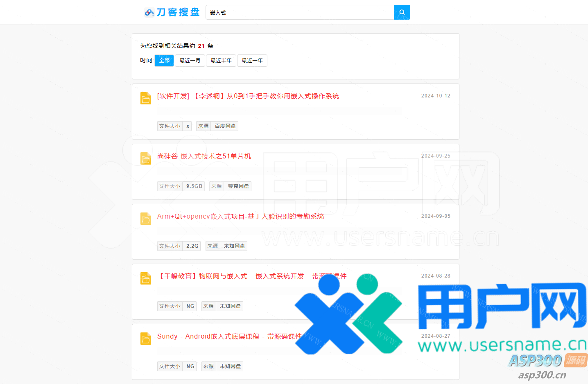Click the 9.5GB file size value
Viewport: 588px width, 384px height.
pyautogui.click(x=194, y=186)
